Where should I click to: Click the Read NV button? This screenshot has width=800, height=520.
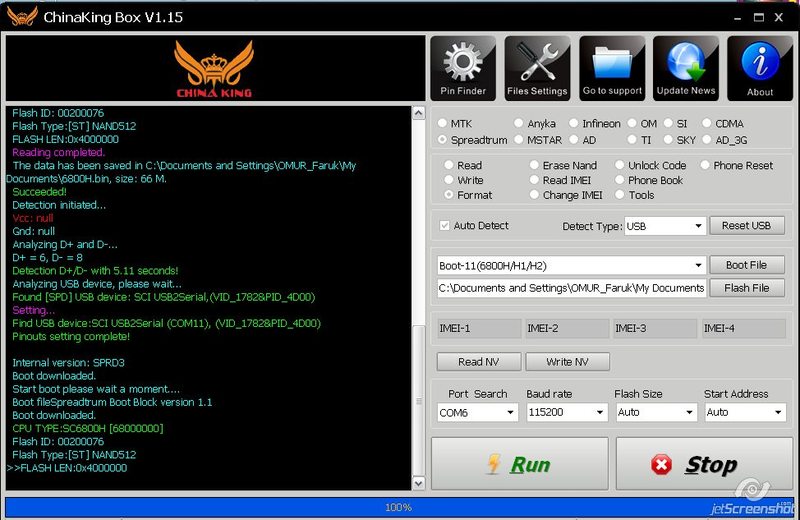(x=479, y=362)
